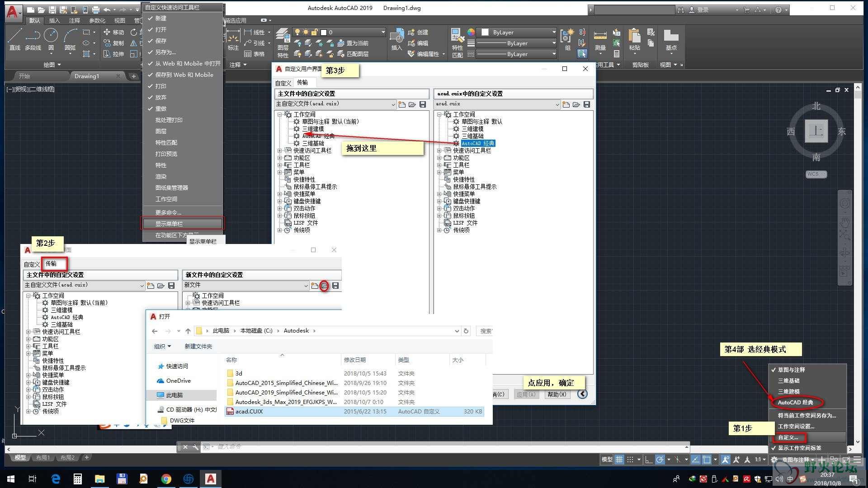Click the save icon next to acad.cuix dropdown
868x488 pixels.
pos(587,104)
